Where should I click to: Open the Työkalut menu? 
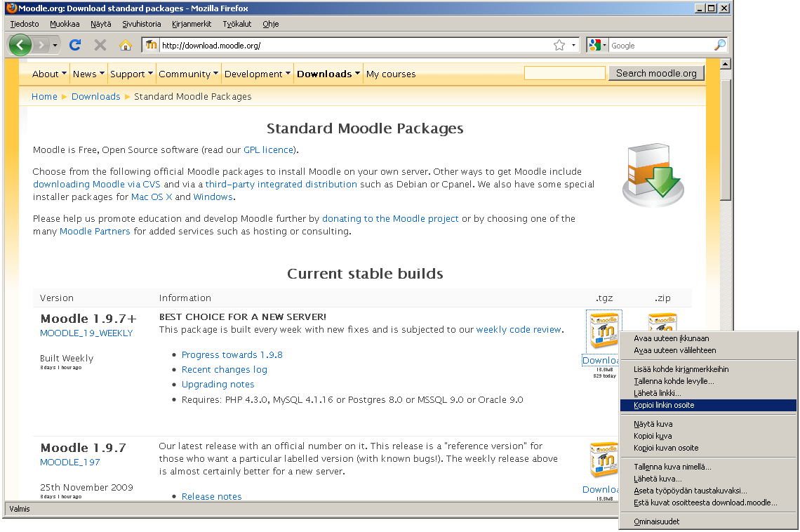tap(237, 24)
